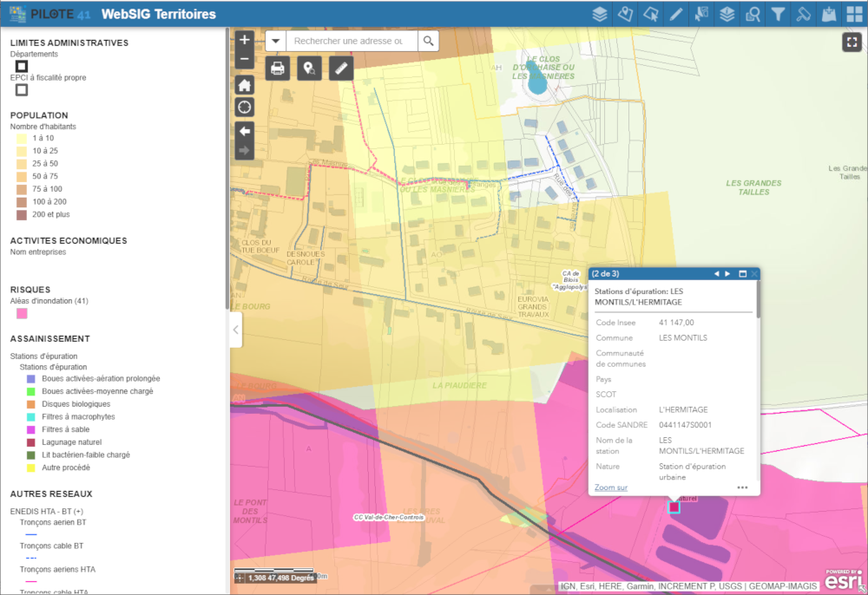
Task: Open the filter funnel tool
Action: pos(779,14)
